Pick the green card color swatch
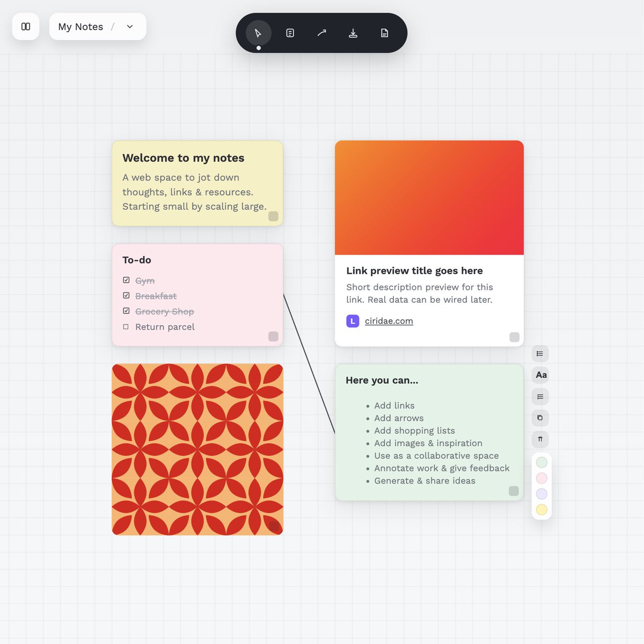Screen dimensions: 644x644 coord(541,462)
